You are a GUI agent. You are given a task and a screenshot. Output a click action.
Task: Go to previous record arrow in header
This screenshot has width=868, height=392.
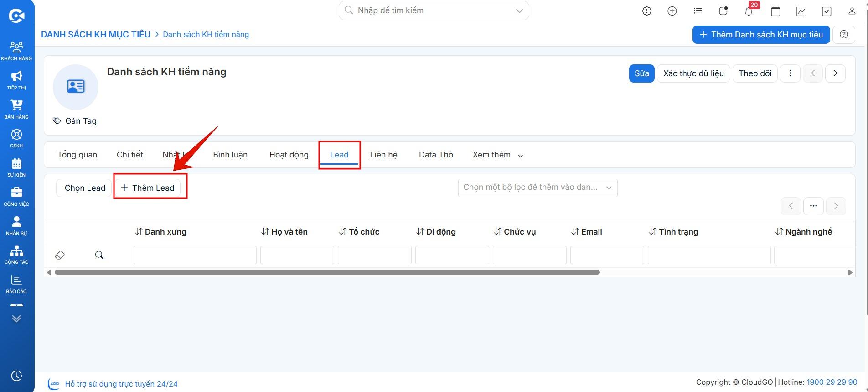click(813, 73)
